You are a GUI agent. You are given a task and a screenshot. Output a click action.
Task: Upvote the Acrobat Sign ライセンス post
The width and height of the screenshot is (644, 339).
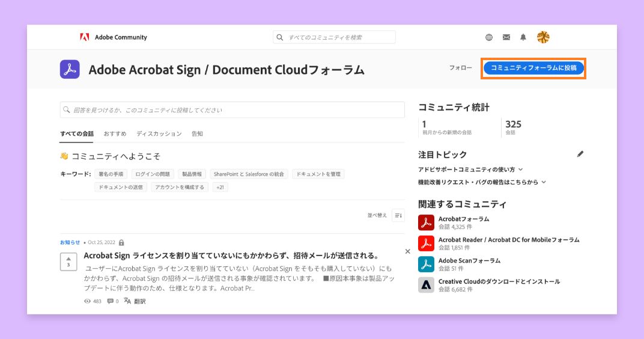pos(68,261)
